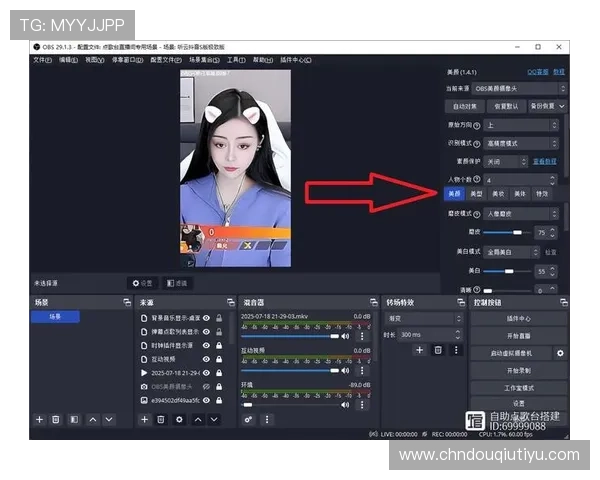Viewport: 600px width, 480px height.
Task: Delete selected scene with trash icon
Action: click(x=56, y=420)
